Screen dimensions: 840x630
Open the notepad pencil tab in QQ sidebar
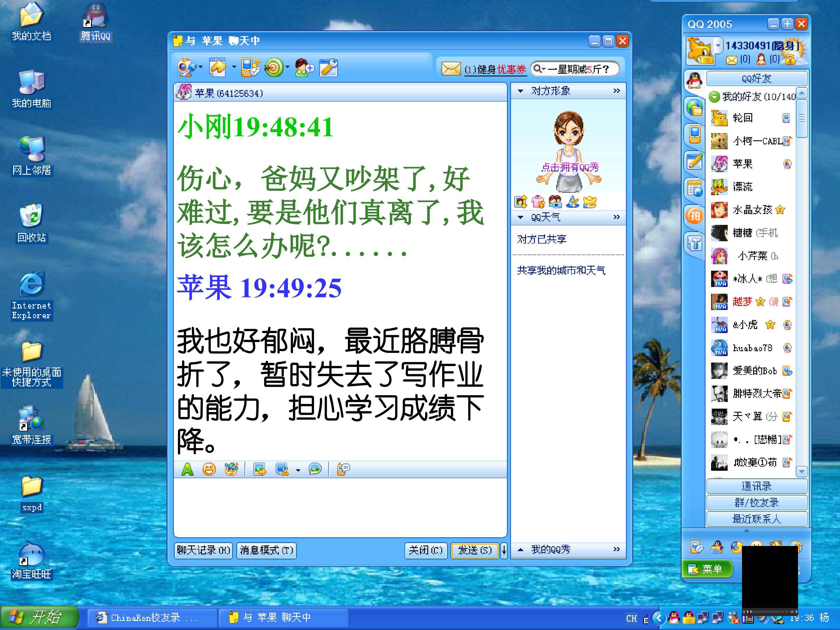click(x=694, y=161)
